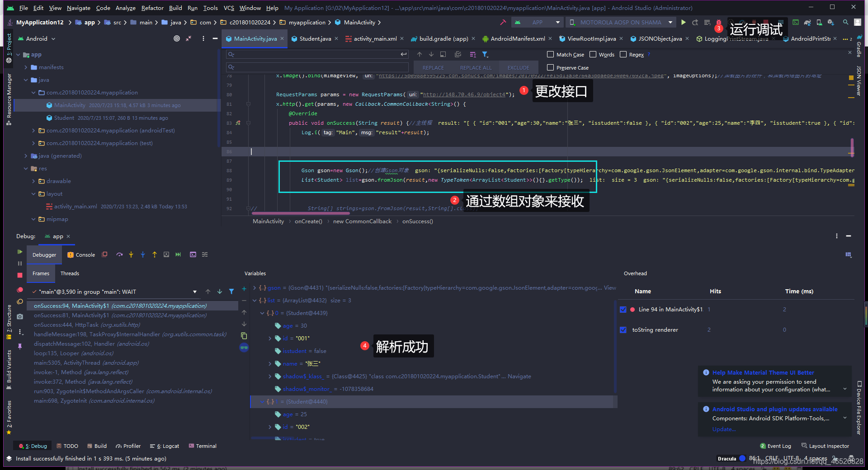
Task: Click the green Run app button
Action: point(683,22)
